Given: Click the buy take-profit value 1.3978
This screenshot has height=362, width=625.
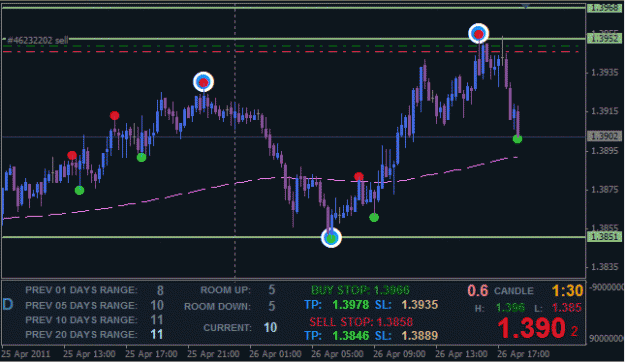Looking at the screenshot, I should (351, 305).
